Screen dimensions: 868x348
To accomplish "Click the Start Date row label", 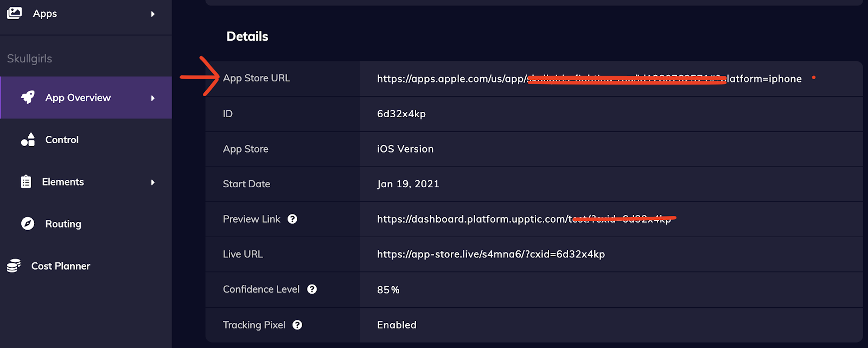I will pos(246,184).
